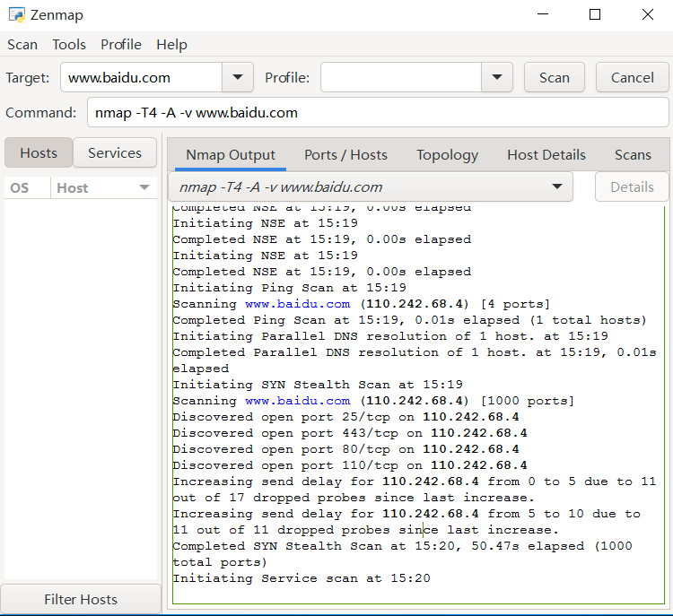Maximize the Zenmap window
The height and width of the screenshot is (616, 673).
(595, 14)
